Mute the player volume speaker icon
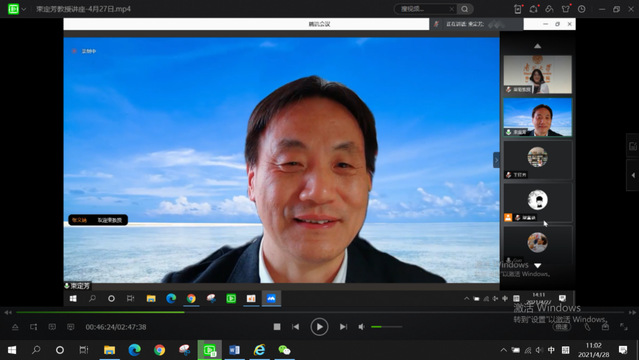The width and height of the screenshot is (639, 360). [361, 327]
